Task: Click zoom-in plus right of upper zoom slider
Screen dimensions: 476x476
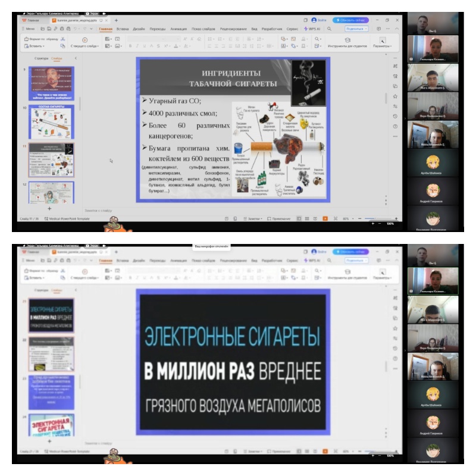Action: click(x=396, y=218)
